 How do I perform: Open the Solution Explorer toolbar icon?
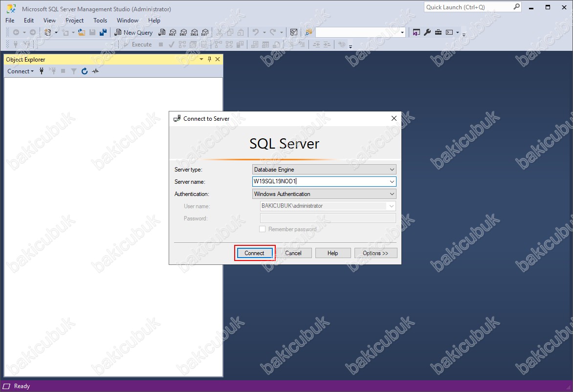tap(416, 33)
